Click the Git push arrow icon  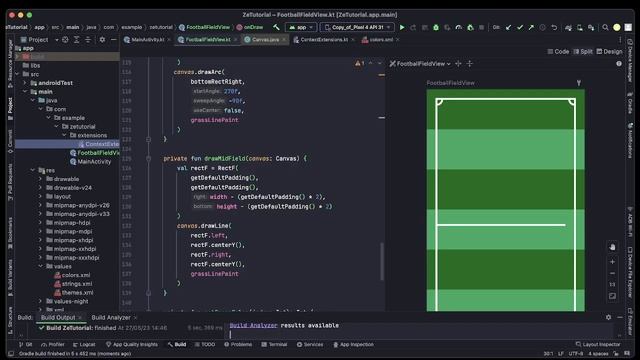point(531,27)
